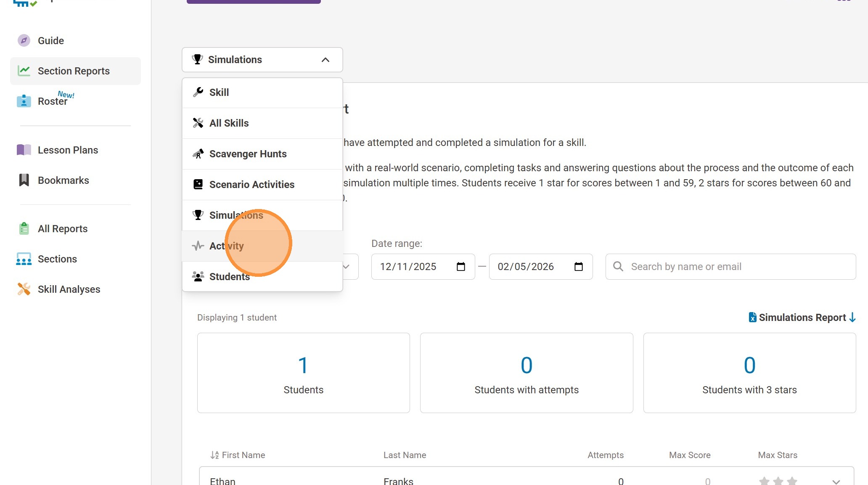Screen dimensions: 868x485
Task: Open start date calendar picker icon
Action: point(460,266)
